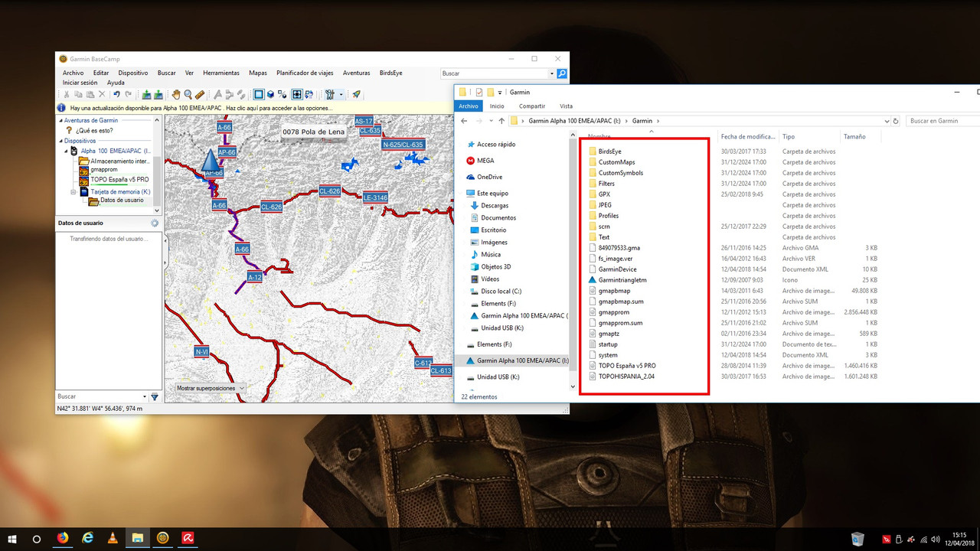This screenshot has width=980, height=551.
Task: Select the New Route tool
Action: coord(230,94)
